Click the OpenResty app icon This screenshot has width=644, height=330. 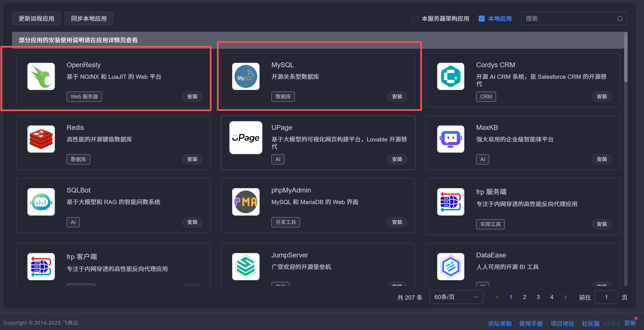click(41, 76)
